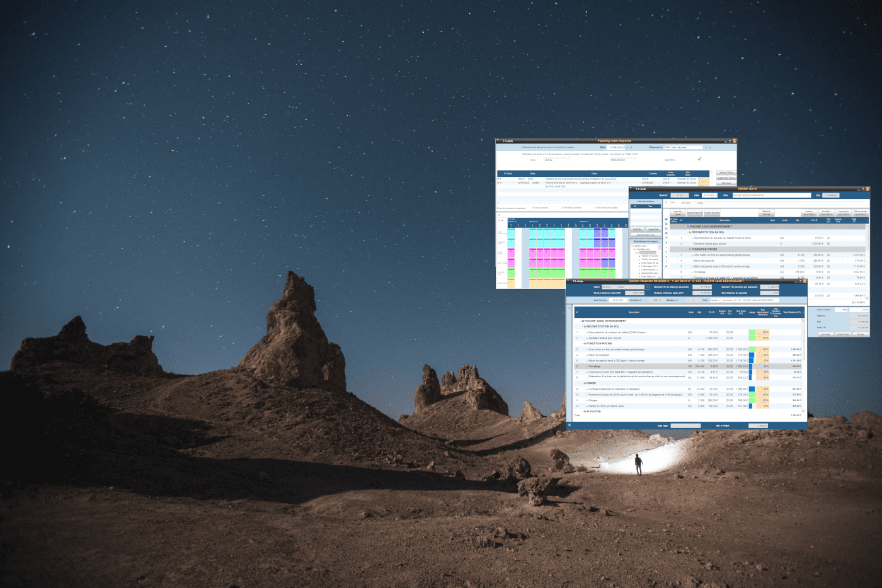Click 'AUTRE CHANTIER' row in Planning table
This screenshot has height=588, width=882.
point(556,186)
